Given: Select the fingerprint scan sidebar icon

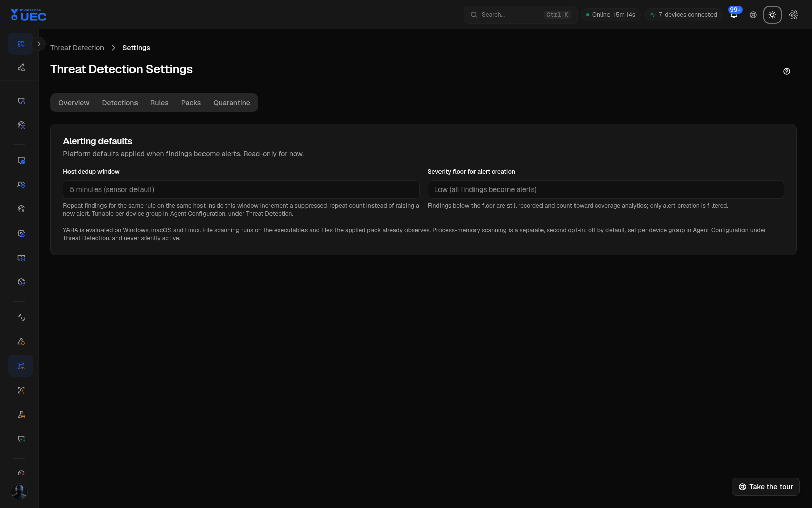Looking at the screenshot, I should [21, 125].
